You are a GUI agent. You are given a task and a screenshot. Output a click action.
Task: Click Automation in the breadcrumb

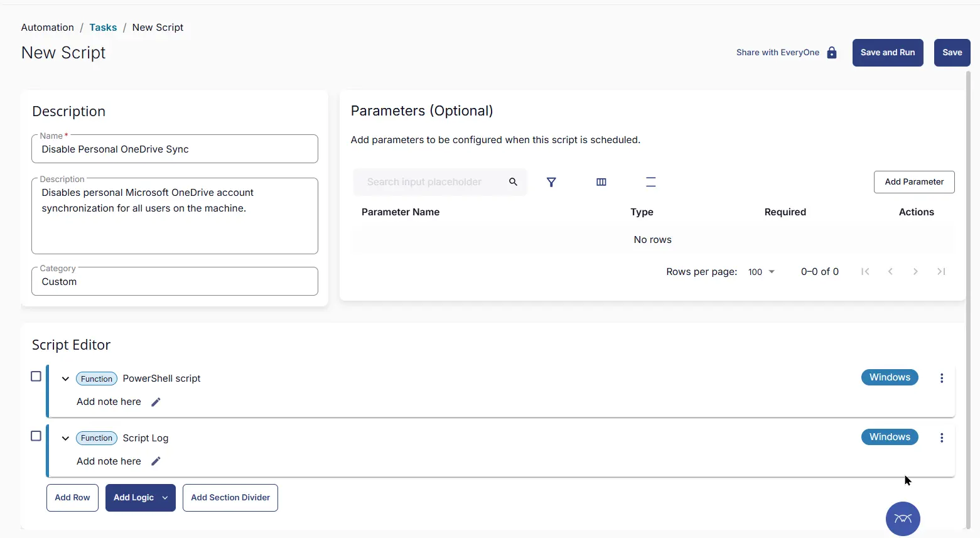point(48,28)
